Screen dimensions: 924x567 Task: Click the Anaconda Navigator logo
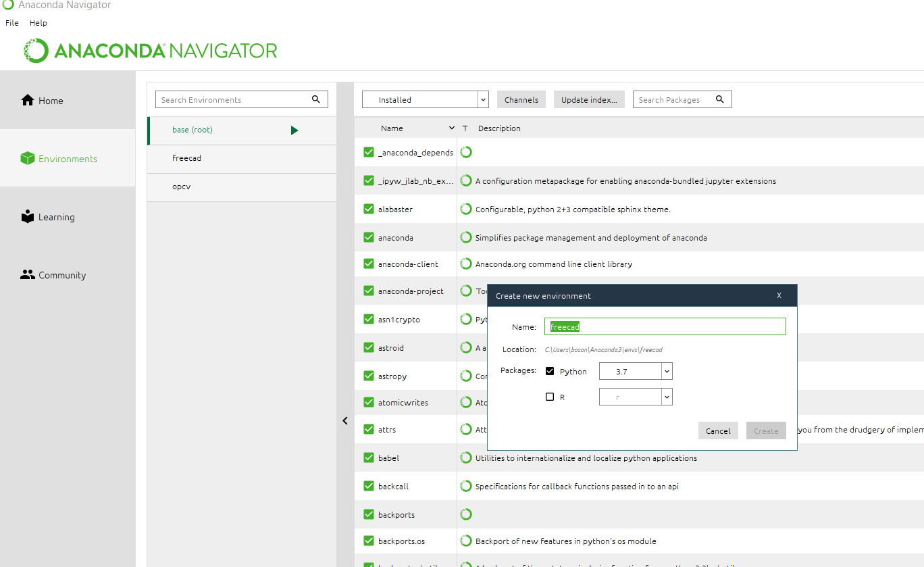point(150,51)
